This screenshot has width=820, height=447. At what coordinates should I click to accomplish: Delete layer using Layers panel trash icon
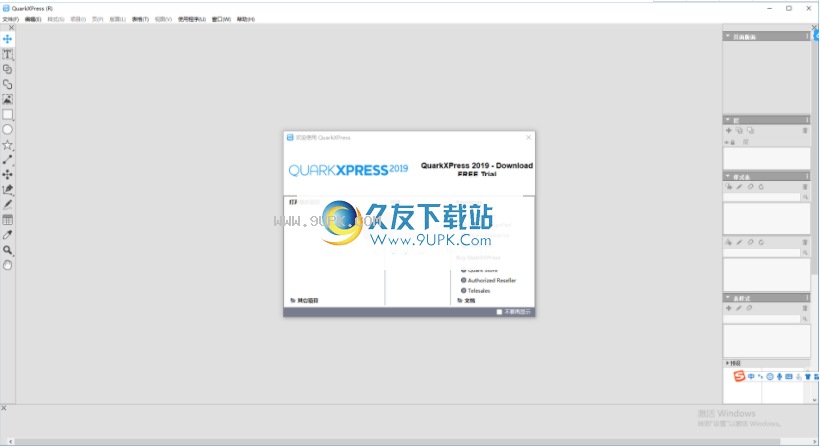[x=805, y=131]
